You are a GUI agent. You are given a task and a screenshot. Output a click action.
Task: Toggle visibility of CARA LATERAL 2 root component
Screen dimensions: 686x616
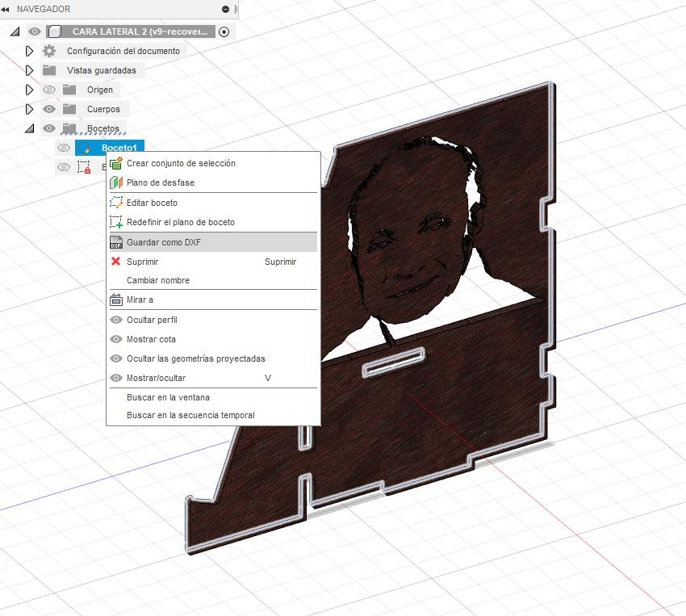point(35,31)
